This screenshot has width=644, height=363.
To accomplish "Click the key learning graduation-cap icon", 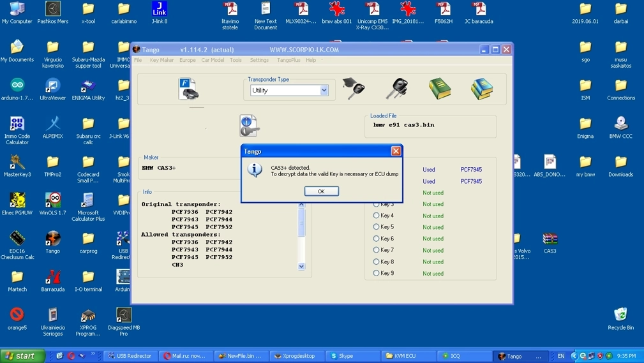I will 353,88.
